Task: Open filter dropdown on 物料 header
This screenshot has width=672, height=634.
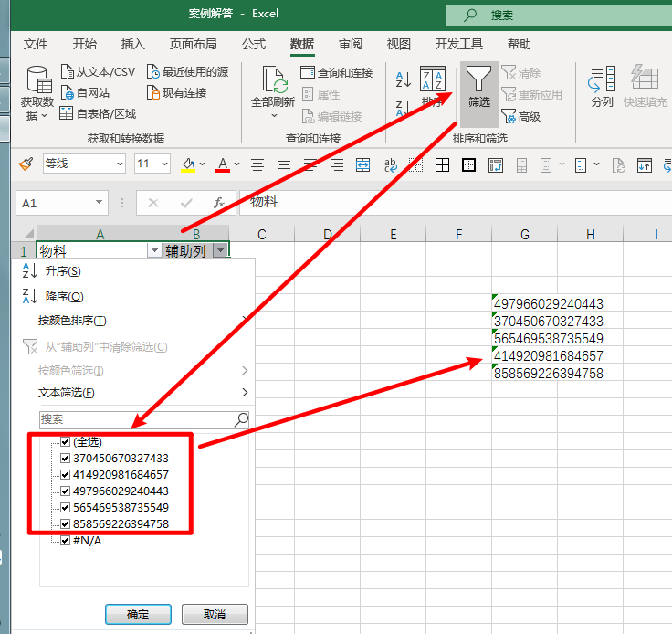Action: [154, 250]
